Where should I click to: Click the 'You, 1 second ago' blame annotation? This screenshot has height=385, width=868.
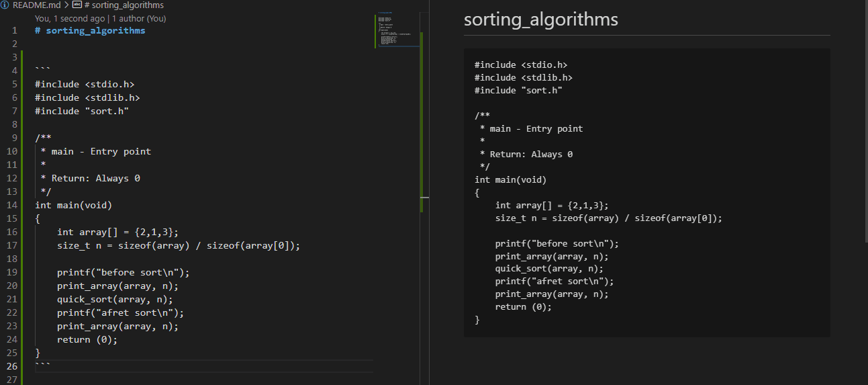69,18
